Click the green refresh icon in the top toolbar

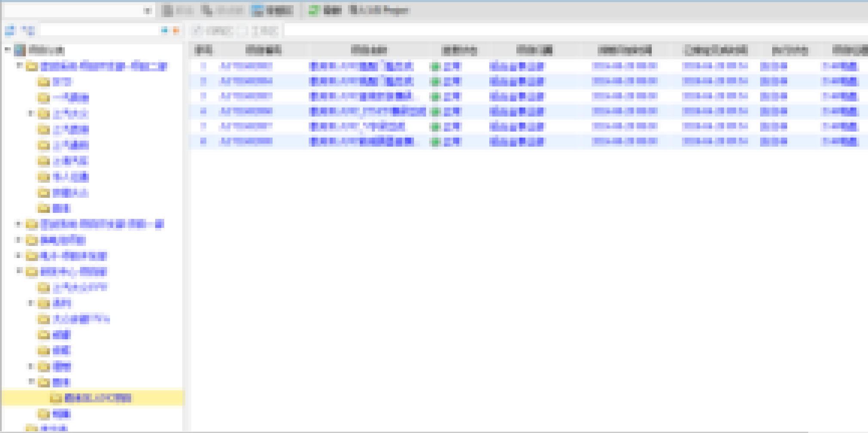click(314, 10)
